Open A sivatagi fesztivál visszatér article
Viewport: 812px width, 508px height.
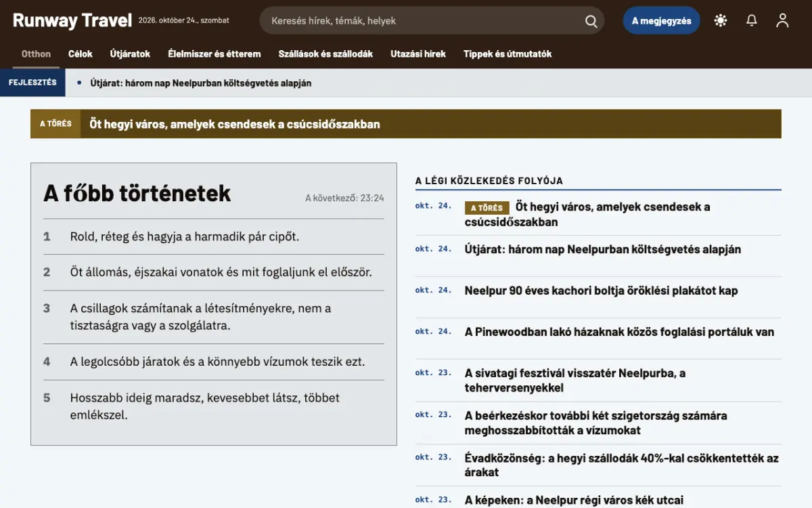coord(575,381)
